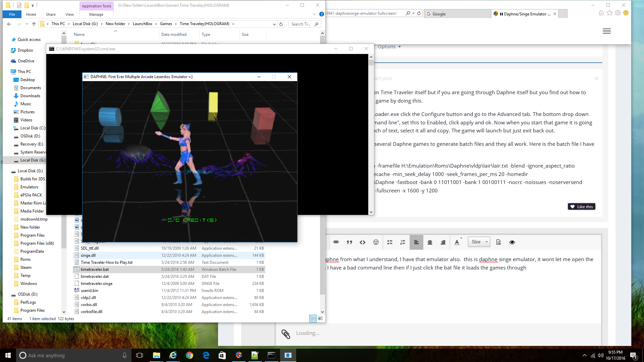Open Explorer help icon
This screenshot has width=644, height=362.
coord(321,14)
